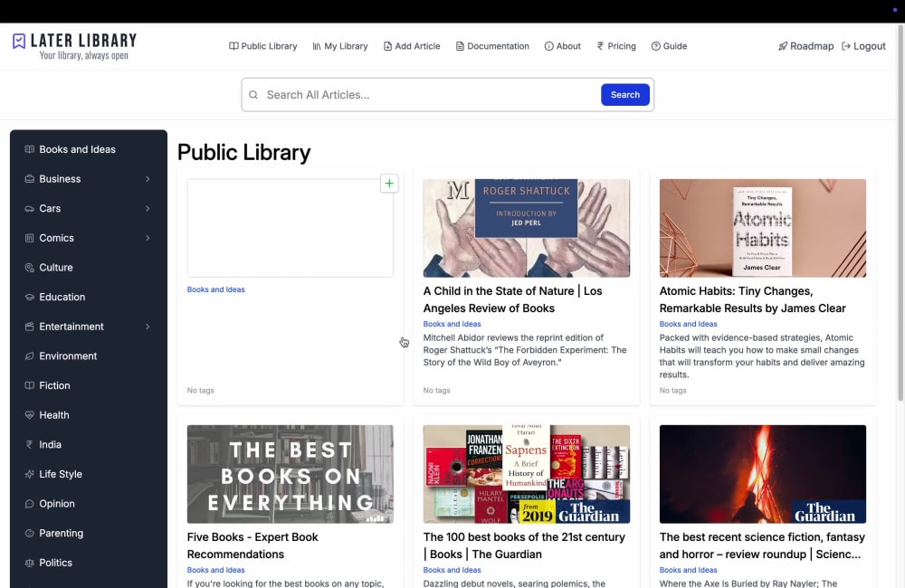Click the Health heart sidebar icon

(30, 415)
